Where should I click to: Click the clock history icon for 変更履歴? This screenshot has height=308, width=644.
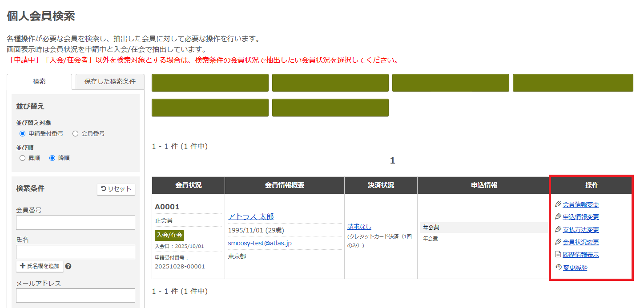pos(559,268)
